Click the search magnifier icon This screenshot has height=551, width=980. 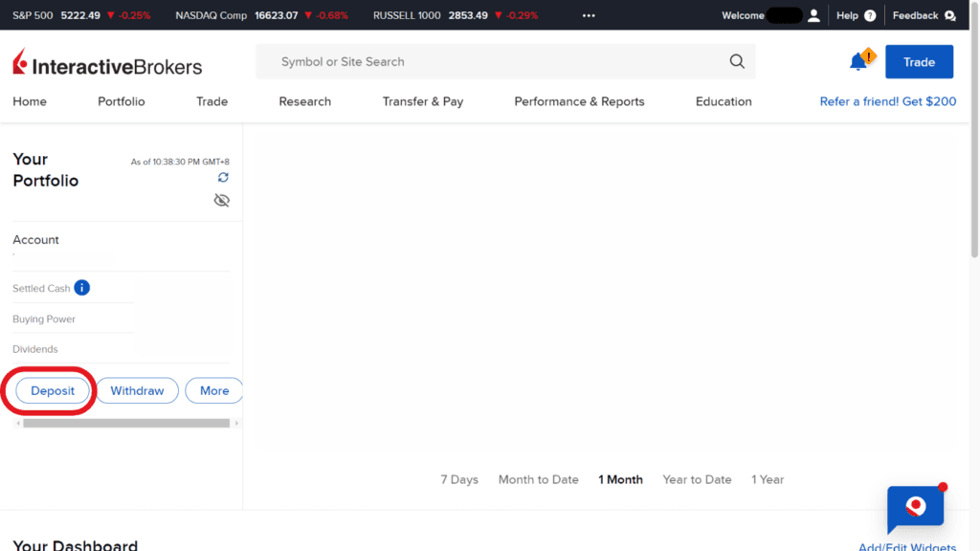click(736, 62)
